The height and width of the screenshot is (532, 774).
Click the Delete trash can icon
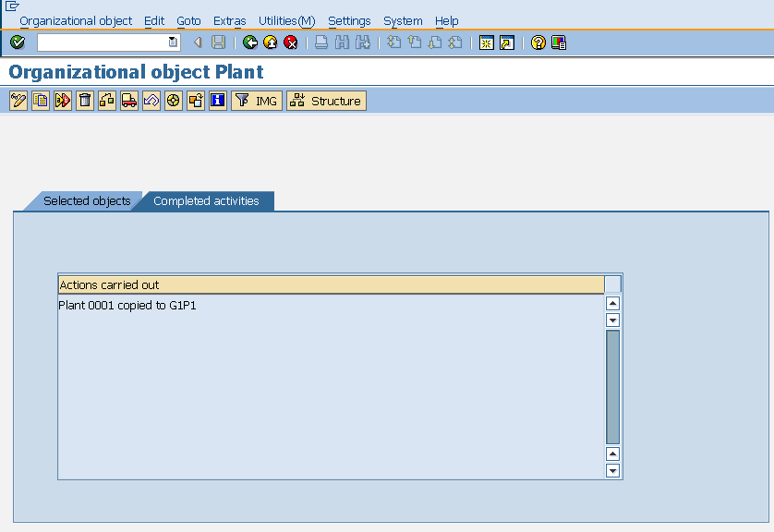(x=84, y=101)
